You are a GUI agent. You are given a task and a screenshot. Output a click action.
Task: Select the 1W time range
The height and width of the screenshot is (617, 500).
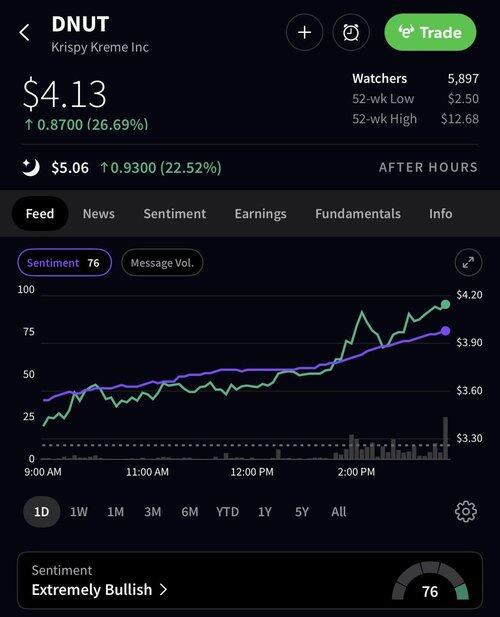click(79, 512)
